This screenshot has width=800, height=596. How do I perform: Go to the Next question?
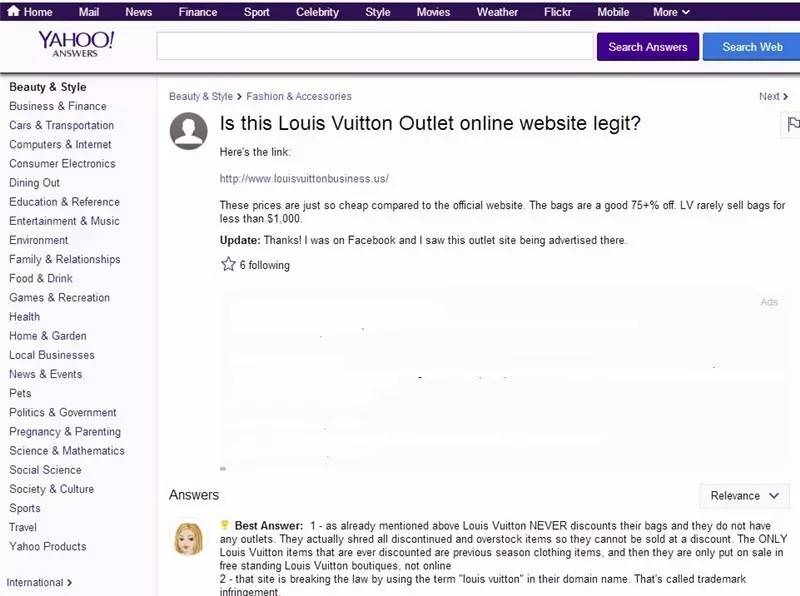point(773,96)
